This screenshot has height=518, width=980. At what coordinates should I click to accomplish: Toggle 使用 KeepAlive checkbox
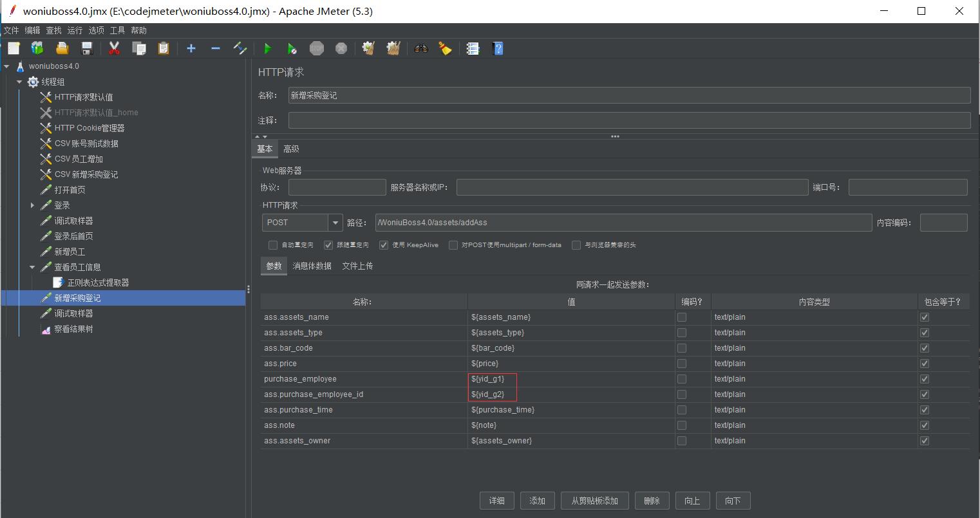click(384, 245)
